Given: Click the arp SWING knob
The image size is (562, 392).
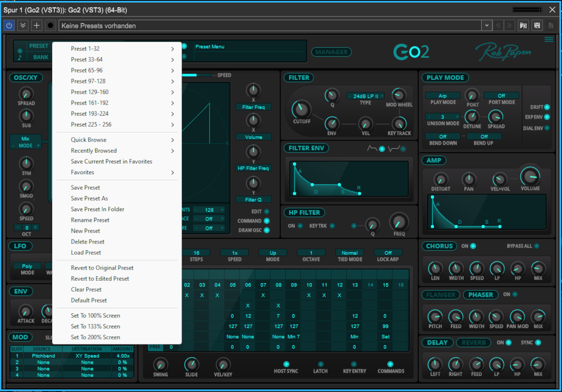Looking at the screenshot, I should (160, 364).
